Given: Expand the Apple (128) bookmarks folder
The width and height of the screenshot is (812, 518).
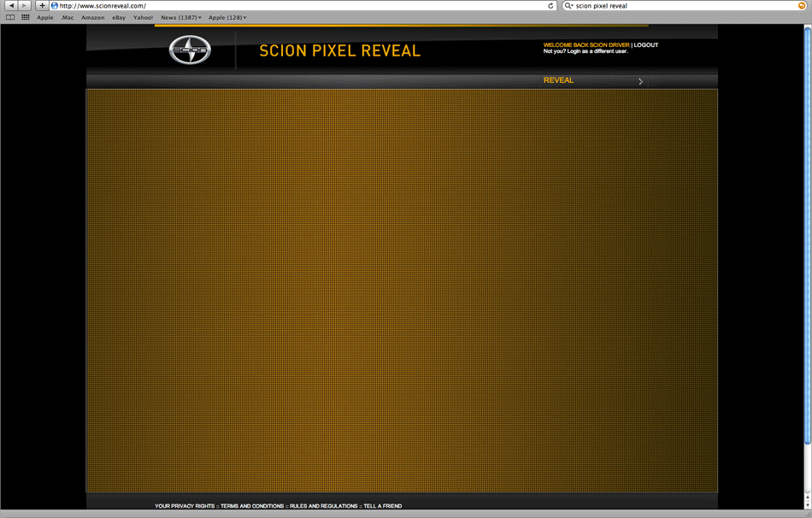Looking at the screenshot, I should 227,17.
